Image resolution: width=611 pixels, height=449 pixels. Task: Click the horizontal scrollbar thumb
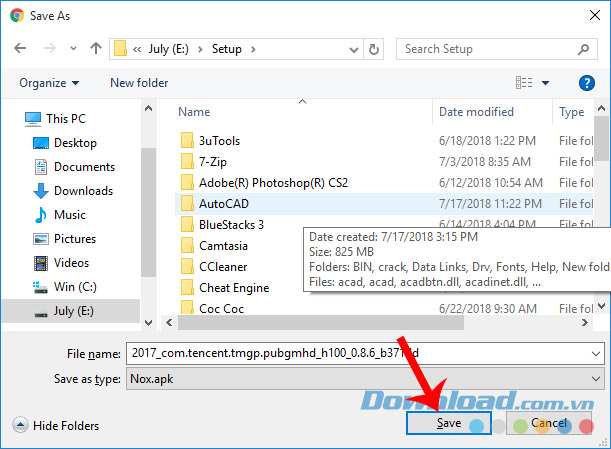tap(321, 323)
